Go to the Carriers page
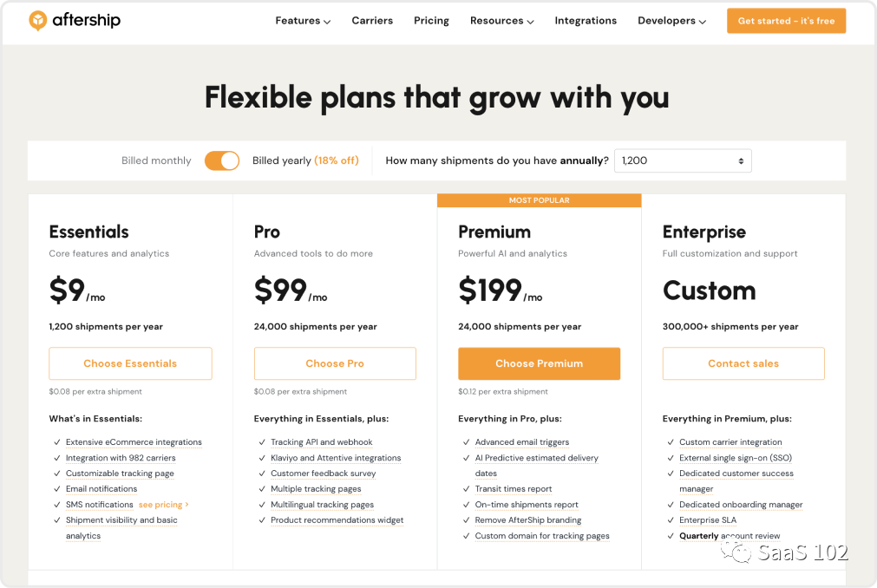The width and height of the screenshot is (877, 588). coord(372,21)
